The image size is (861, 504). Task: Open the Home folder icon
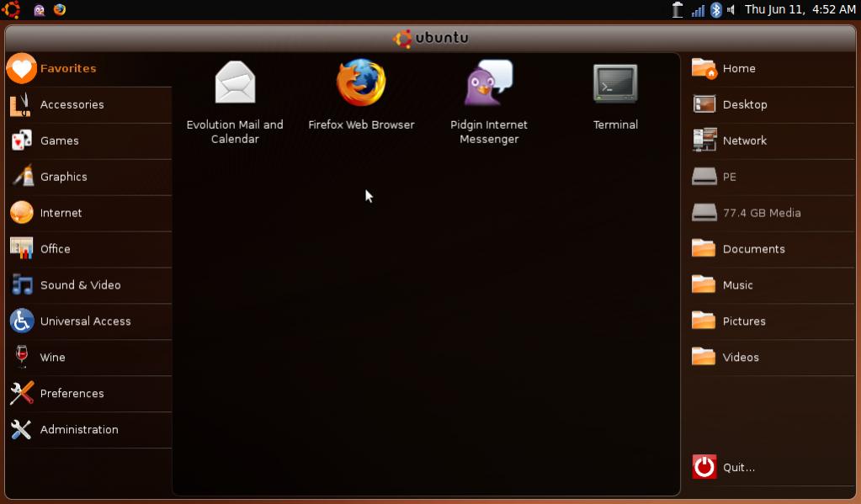point(704,69)
